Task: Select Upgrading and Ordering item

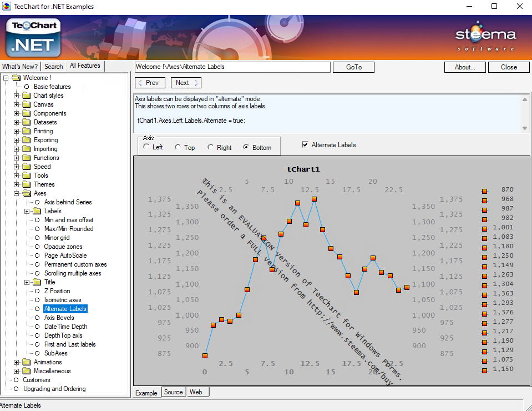Action: point(54,389)
